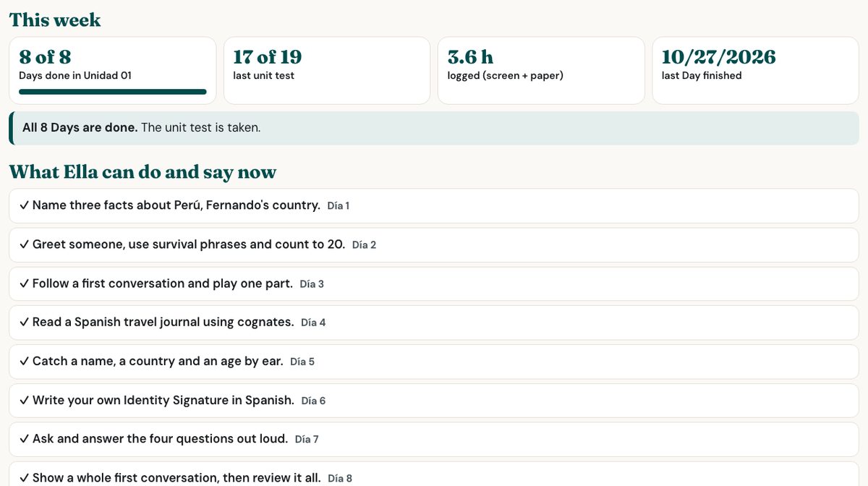Open the 17 of 19 last unit test card
Viewport: 868px width, 486px height.
tap(327, 70)
